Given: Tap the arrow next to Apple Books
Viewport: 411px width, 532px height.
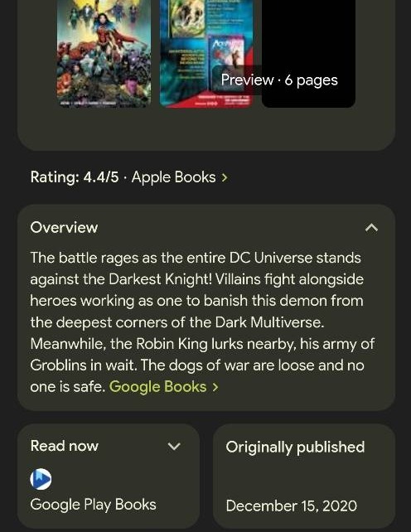Looking at the screenshot, I should (225, 177).
